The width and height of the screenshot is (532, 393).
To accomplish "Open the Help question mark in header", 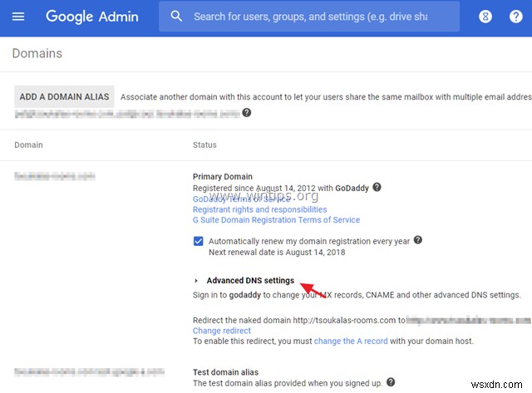I will point(515,17).
